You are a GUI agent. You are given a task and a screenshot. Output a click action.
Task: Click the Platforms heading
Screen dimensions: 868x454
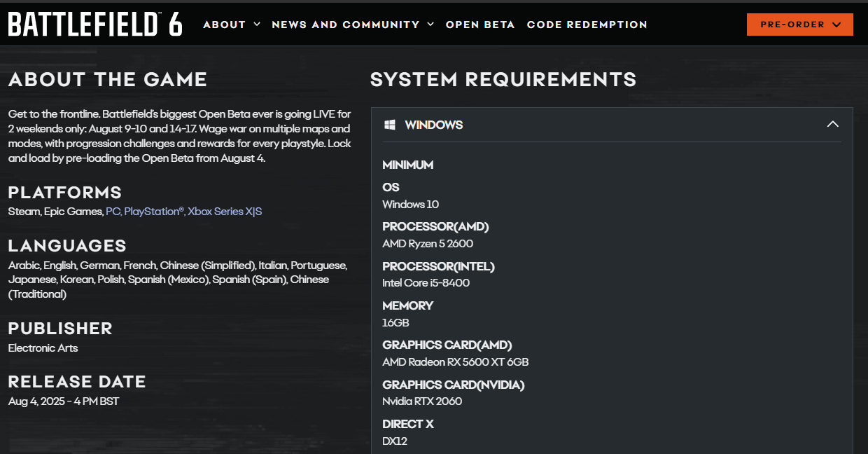pyautogui.click(x=65, y=192)
